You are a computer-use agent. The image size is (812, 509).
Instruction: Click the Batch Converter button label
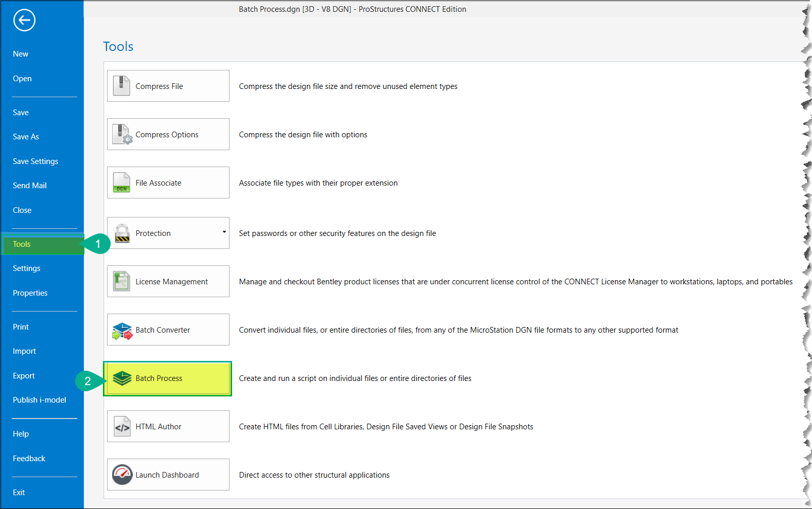tap(163, 330)
